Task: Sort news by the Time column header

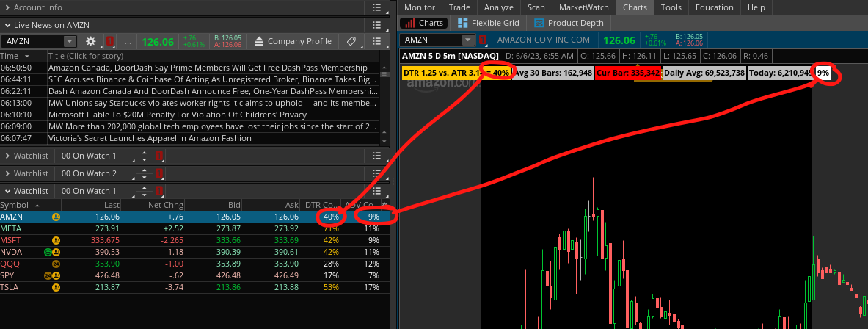Action: [23, 56]
